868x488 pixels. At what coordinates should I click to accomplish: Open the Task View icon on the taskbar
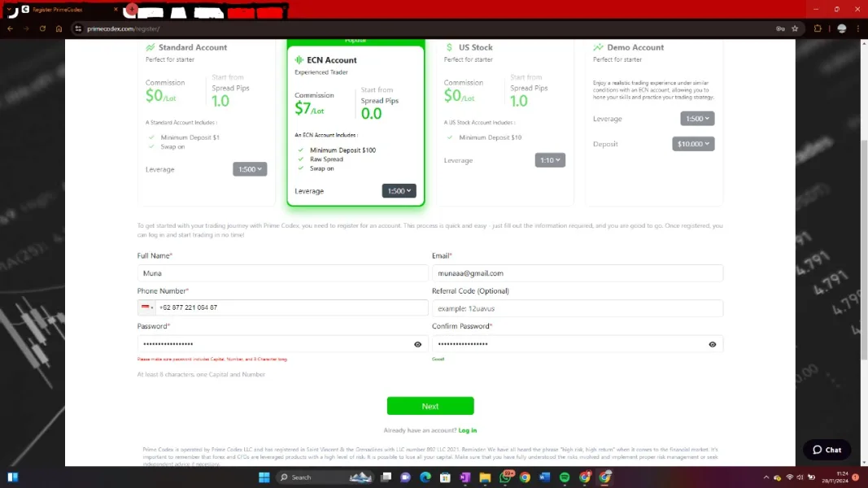tap(386, 477)
